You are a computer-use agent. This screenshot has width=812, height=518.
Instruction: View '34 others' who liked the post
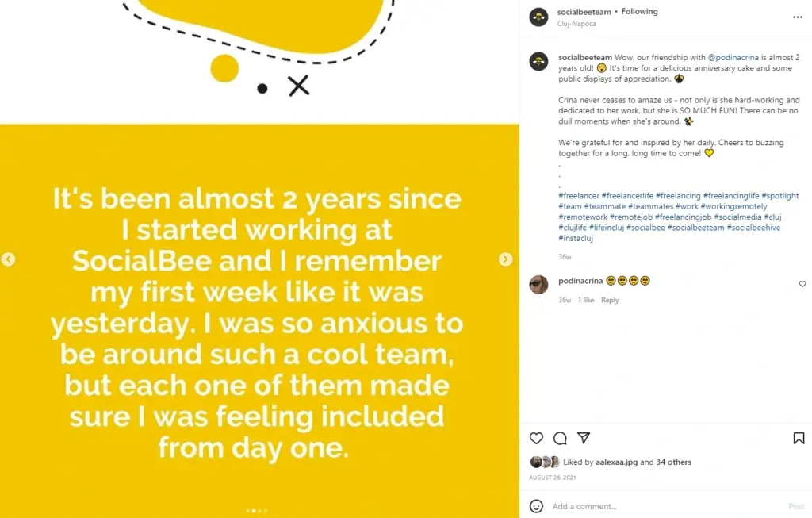675,462
